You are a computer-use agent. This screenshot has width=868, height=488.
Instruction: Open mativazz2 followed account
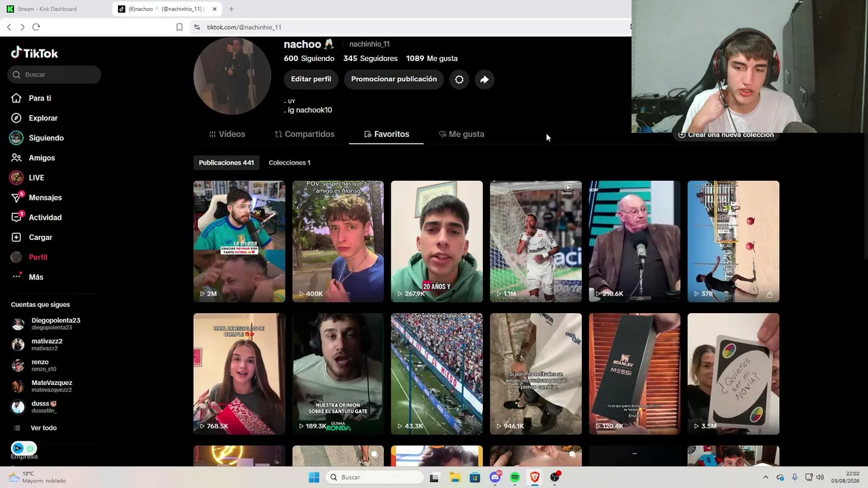coord(37,344)
